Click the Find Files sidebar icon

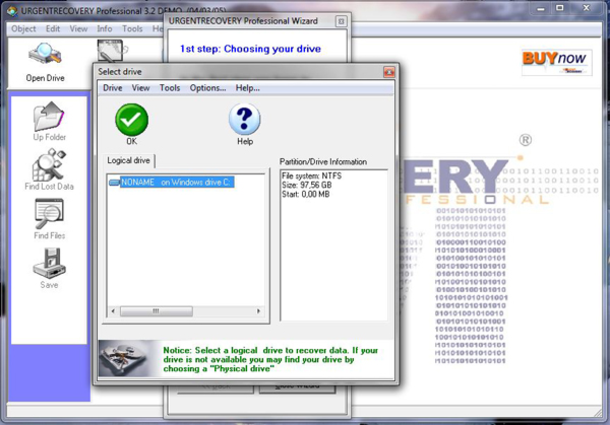pyautogui.click(x=49, y=214)
